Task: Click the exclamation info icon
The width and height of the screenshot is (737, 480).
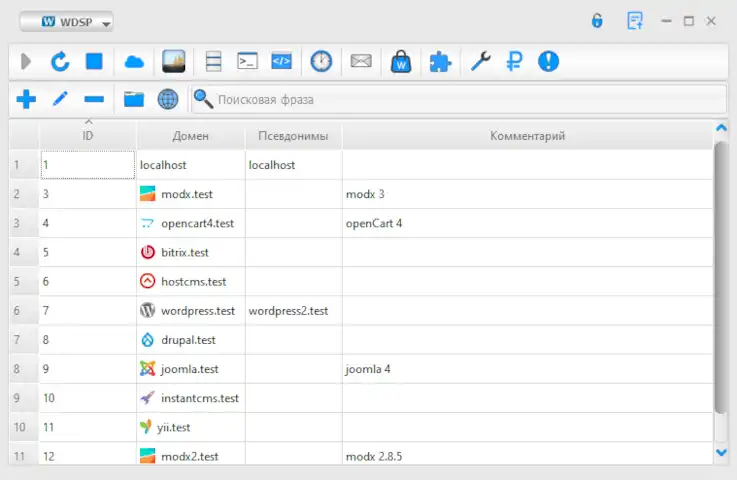Action: pos(549,62)
